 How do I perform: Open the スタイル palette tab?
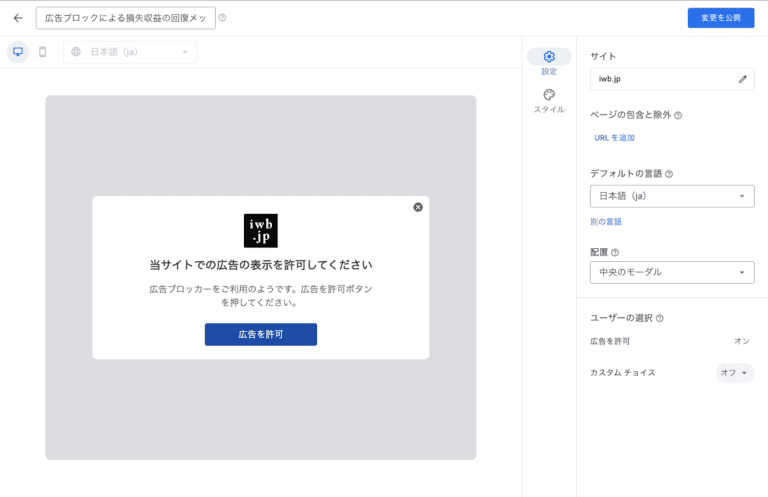(x=549, y=101)
